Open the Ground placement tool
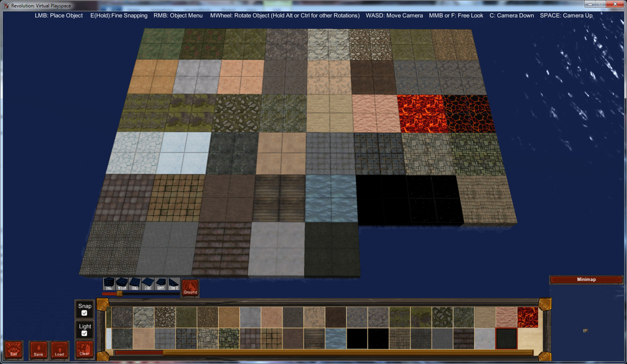627x364 pixels. coord(190,288)
